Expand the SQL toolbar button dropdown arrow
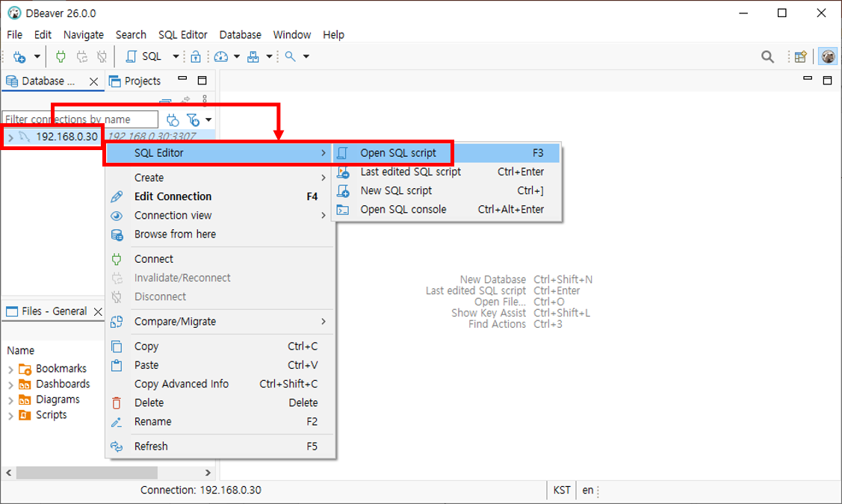 point(176,56)
